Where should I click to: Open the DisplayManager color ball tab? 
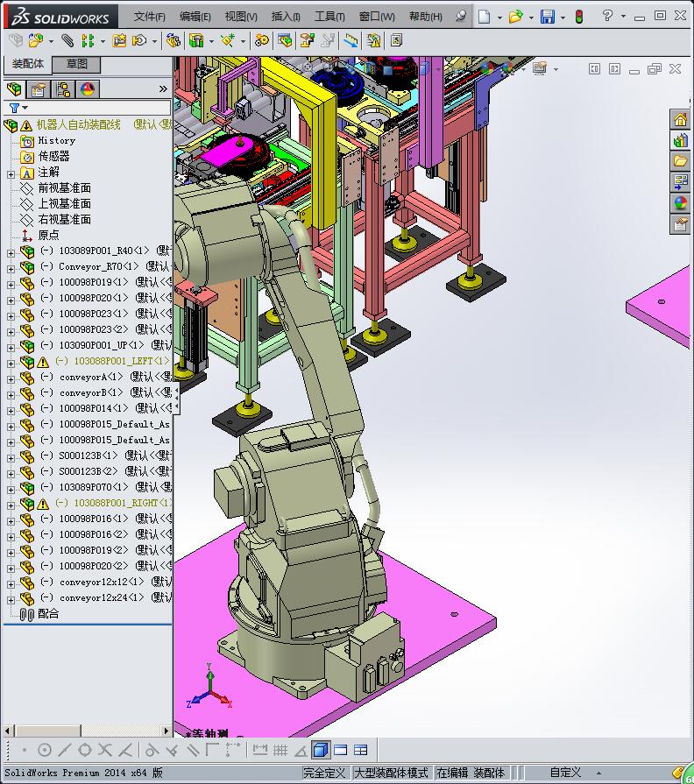[88, 89]
